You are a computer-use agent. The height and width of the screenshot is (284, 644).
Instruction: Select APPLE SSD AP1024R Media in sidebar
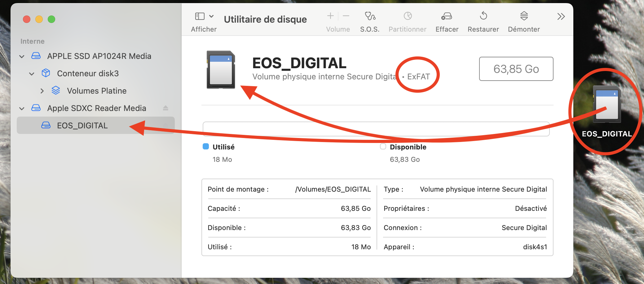coord(99,56)
